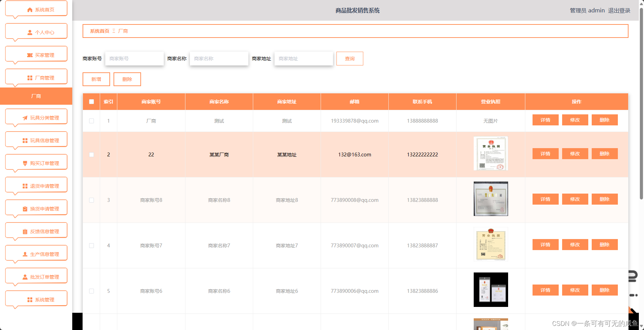Screen dimensions: 644x330
Task: Click 删除 for row 3 商家账号8
Action: [x=604, y=199]
